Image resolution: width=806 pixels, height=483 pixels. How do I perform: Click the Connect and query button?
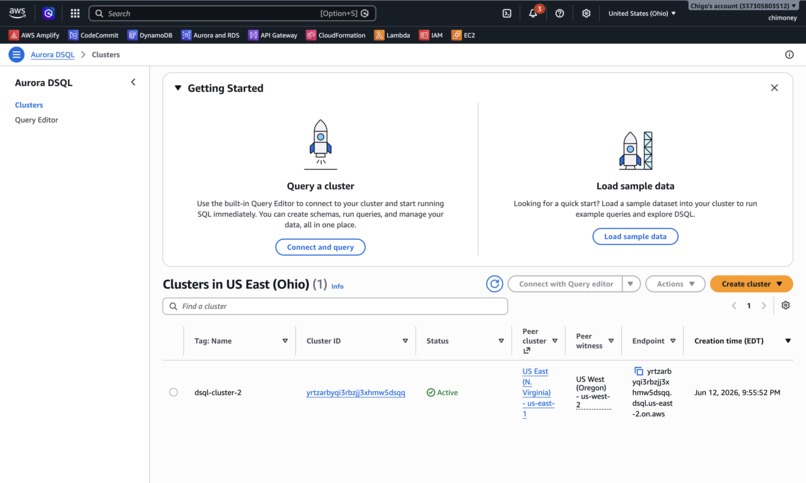[320, 247]
